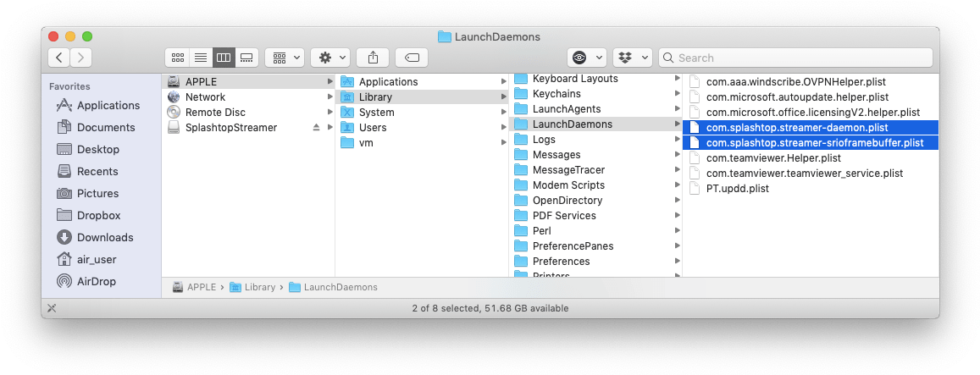Select Remote Disc in the first column
This screenshot has width=980, height=375.
coord(248,113)
